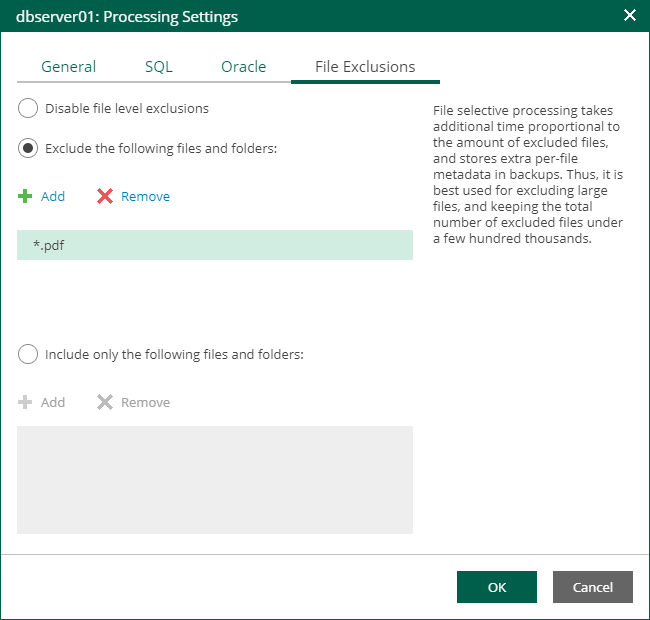Click the disabled Remove label under inclusions
This screenshot has height=620, width=650.
pyautogui.click(x=145, y=402)
